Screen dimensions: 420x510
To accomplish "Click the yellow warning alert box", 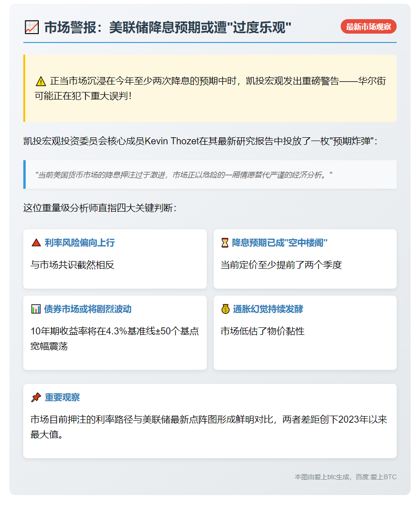I will [210, 87].
